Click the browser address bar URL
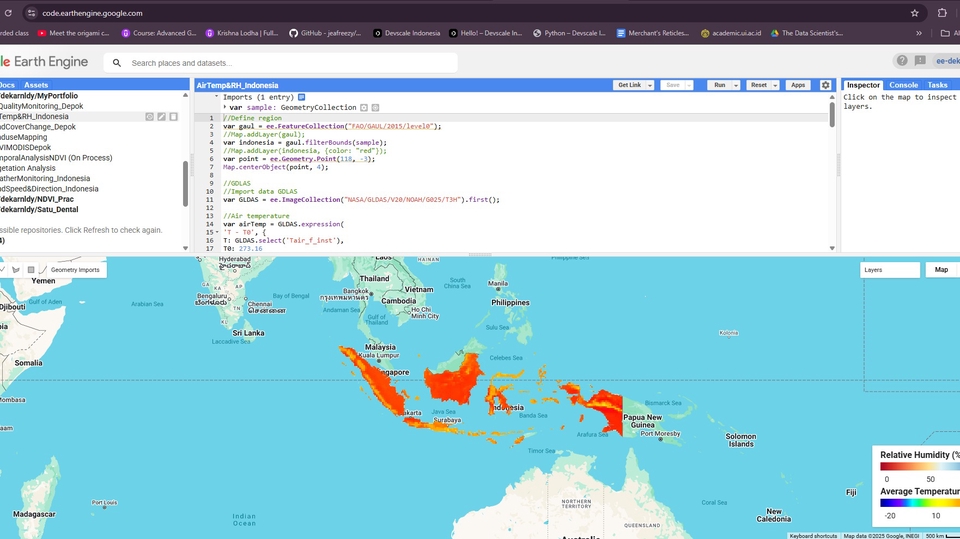The height and width of the screenshot is (539, 960). [92, 13]
